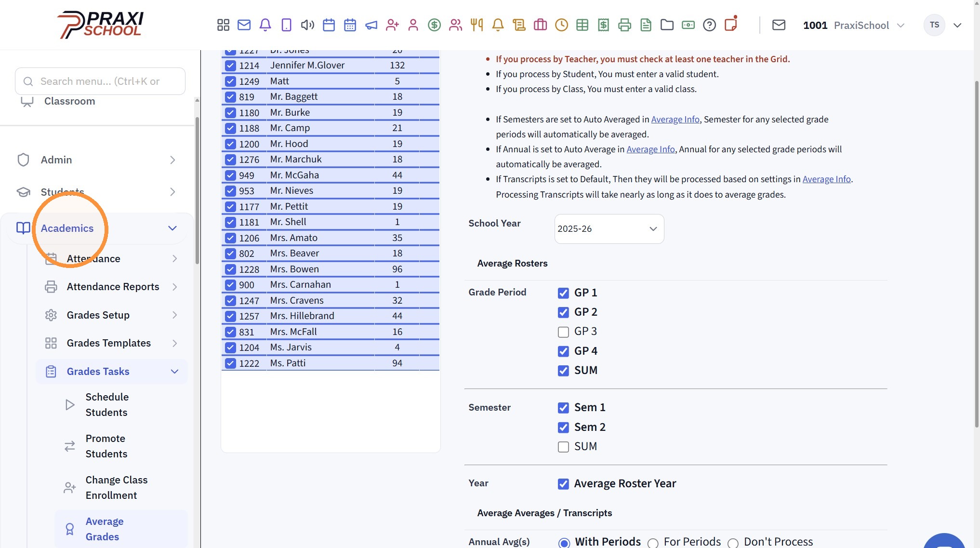
Task: Uncheck the GP 4 checkbox
Action: 563,351
